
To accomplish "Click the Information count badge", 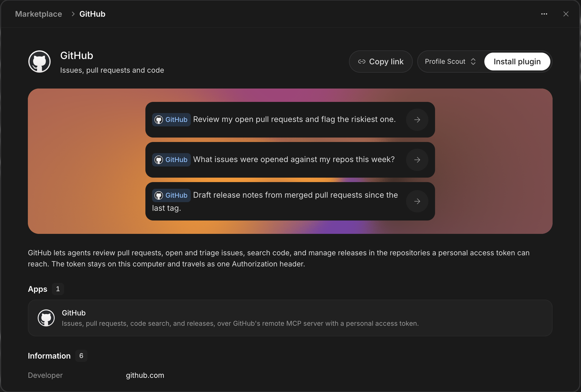I will tap(81, 356).
